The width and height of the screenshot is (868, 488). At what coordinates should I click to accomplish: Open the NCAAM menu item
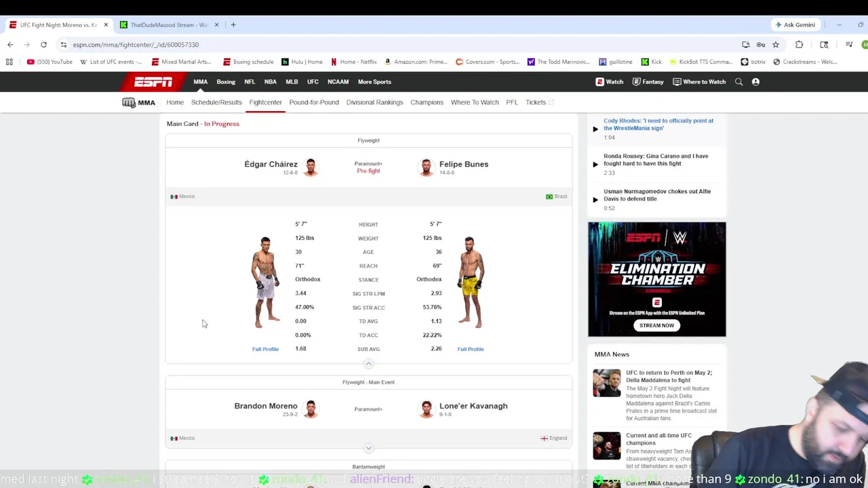click(338, 82)
